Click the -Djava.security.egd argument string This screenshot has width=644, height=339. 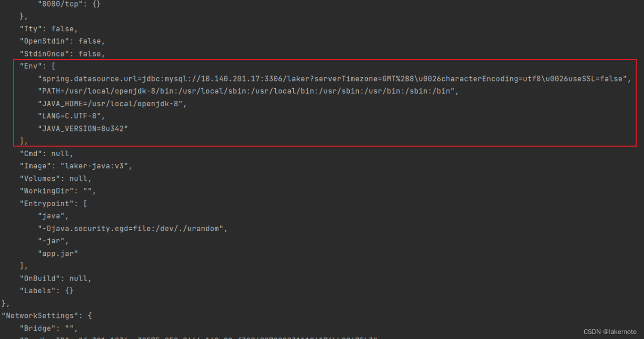(x=132, y=228)
